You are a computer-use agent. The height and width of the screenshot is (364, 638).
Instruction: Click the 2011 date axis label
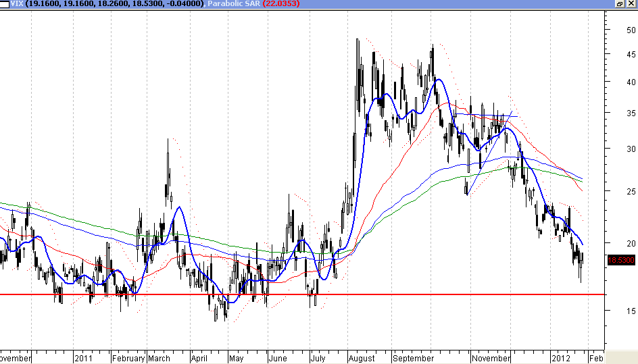(x=83, y=359)
